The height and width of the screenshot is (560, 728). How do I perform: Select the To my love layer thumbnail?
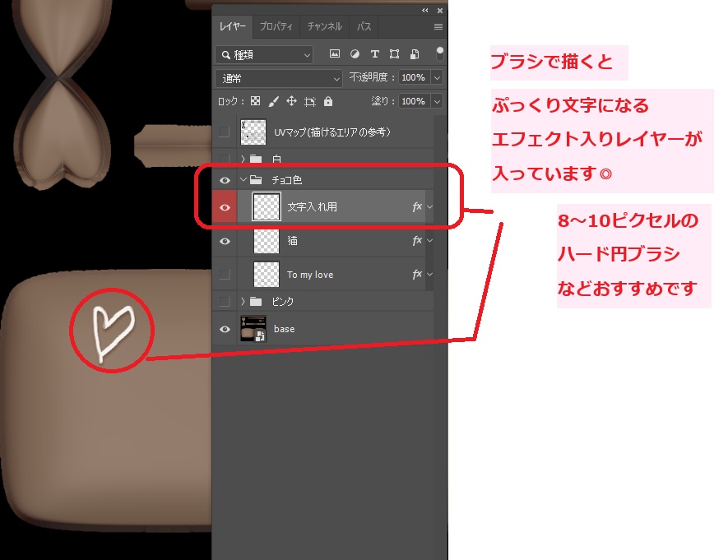click(x=267, y=274)
